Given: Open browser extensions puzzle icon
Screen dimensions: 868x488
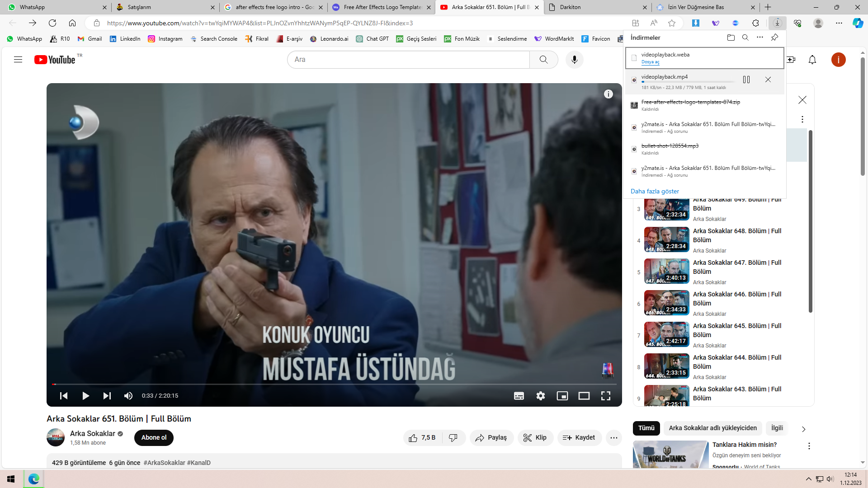Looking at the screenshot, I should click(x=755, y=23).
